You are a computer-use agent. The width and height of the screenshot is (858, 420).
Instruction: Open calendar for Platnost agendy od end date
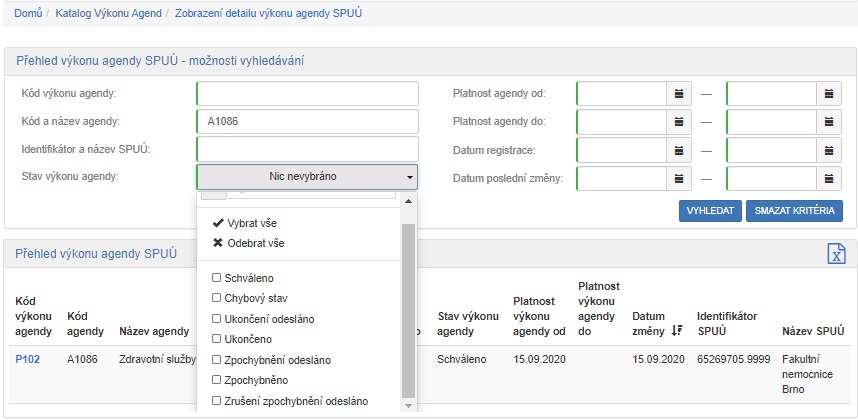pyautogui.click(x=830, y=94)
